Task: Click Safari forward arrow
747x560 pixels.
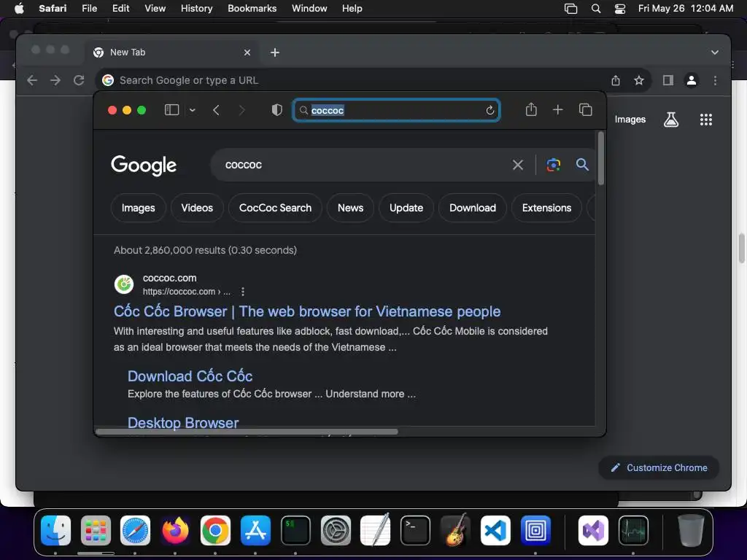Action: coord(241,111)
